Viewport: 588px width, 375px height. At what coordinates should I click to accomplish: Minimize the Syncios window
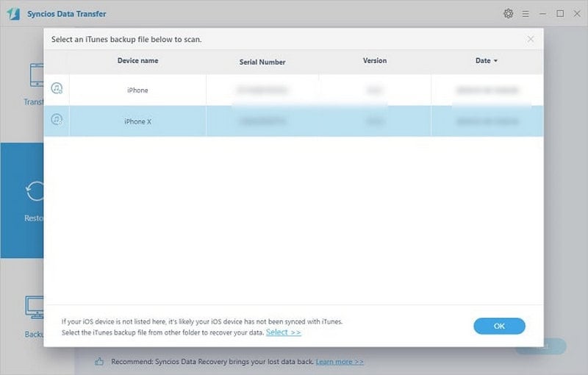(542, 14)
